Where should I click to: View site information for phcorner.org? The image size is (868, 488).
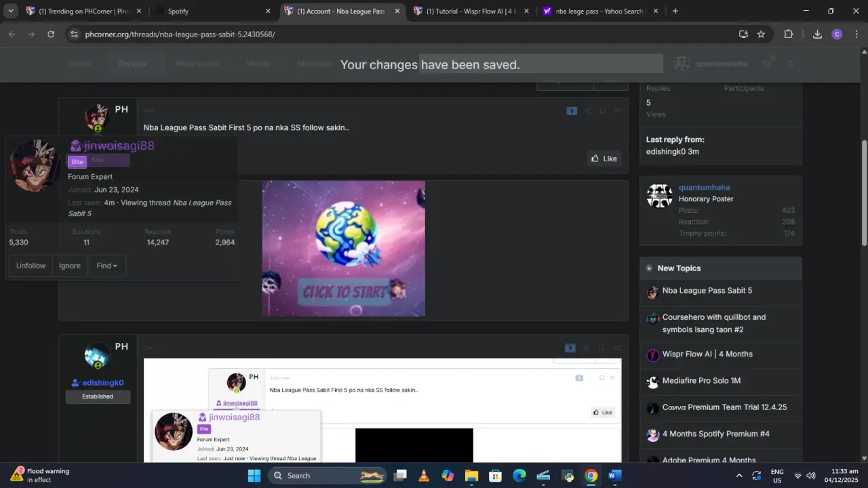tap(74, 34)
